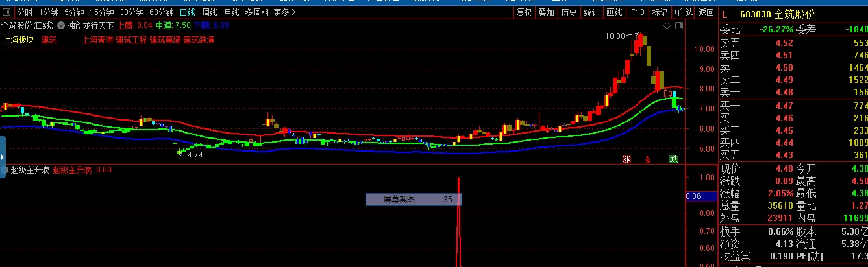The width and height of the screenshot is (868, 267).
Task: Click the 总量 35610 value
Action: coord(781,206)
